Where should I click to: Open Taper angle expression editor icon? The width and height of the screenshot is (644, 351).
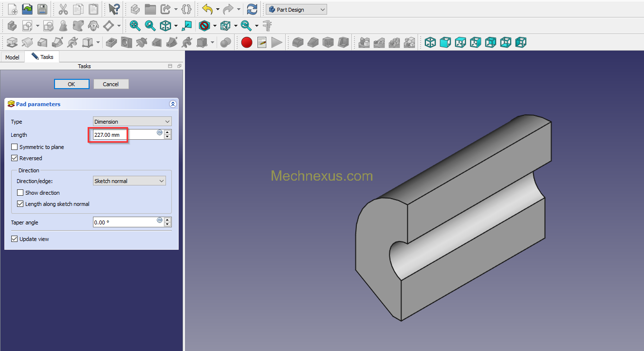coord(160,220)
